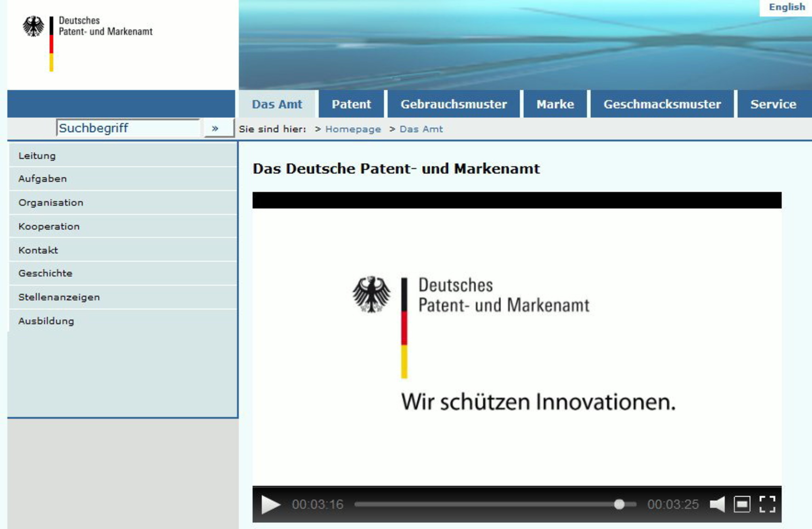812x529 pixels.
Task: Click the video progress slider handle
Action: 619,504
